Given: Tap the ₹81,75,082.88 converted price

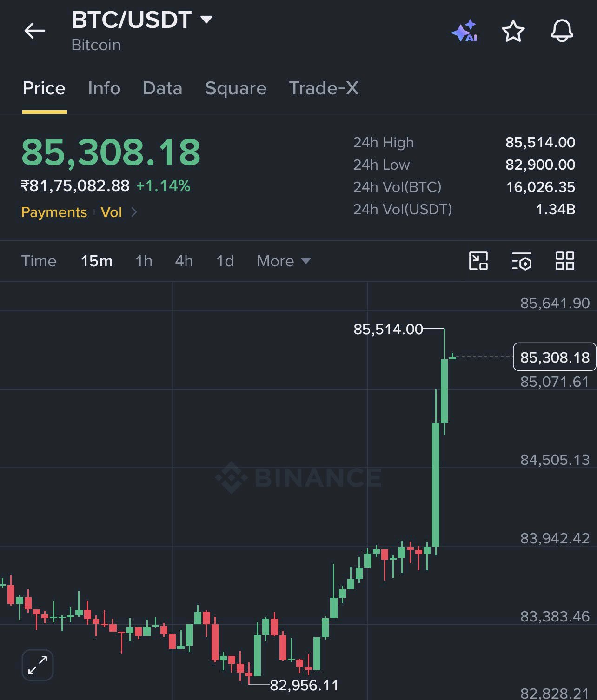Looking at the screenshot, I should [x=75, y=186].
